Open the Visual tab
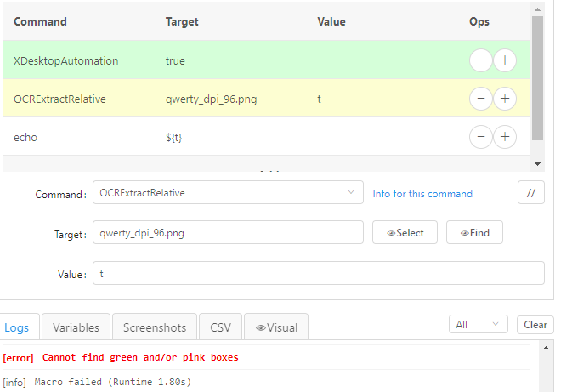The image size is (561, 392). (276, 327)
